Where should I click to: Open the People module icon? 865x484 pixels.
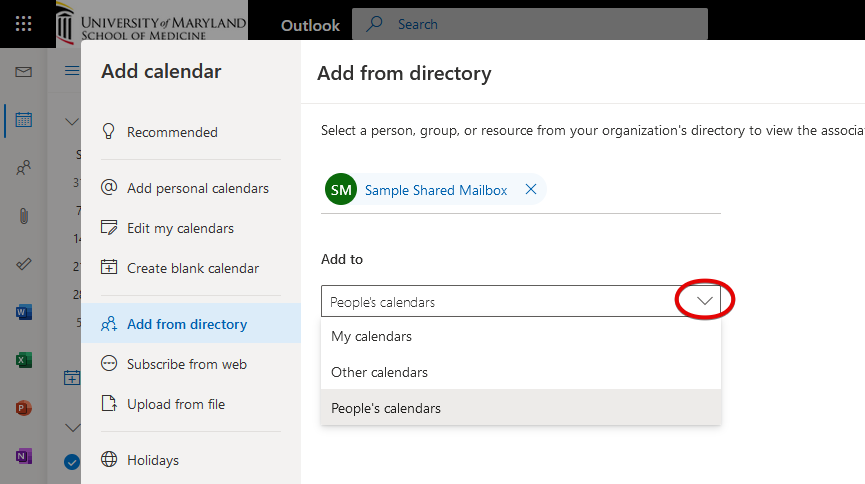[x=23, y=168]
